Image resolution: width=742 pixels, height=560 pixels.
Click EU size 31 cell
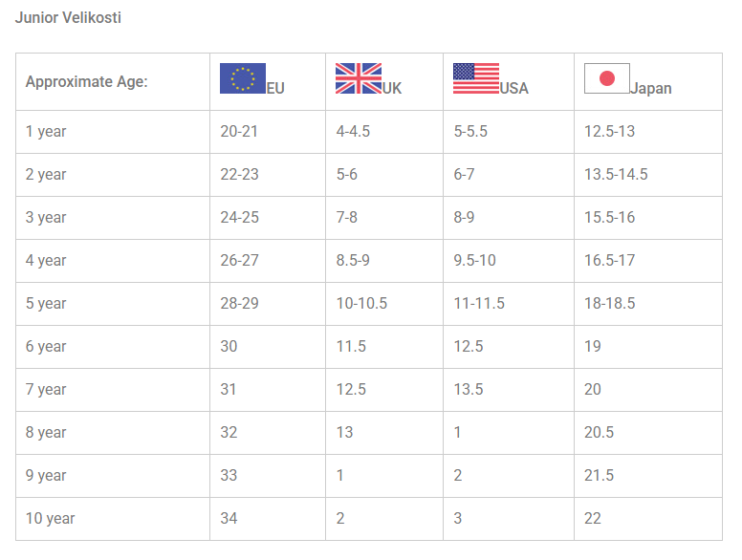pyautogui.click(x=229, y=389)
